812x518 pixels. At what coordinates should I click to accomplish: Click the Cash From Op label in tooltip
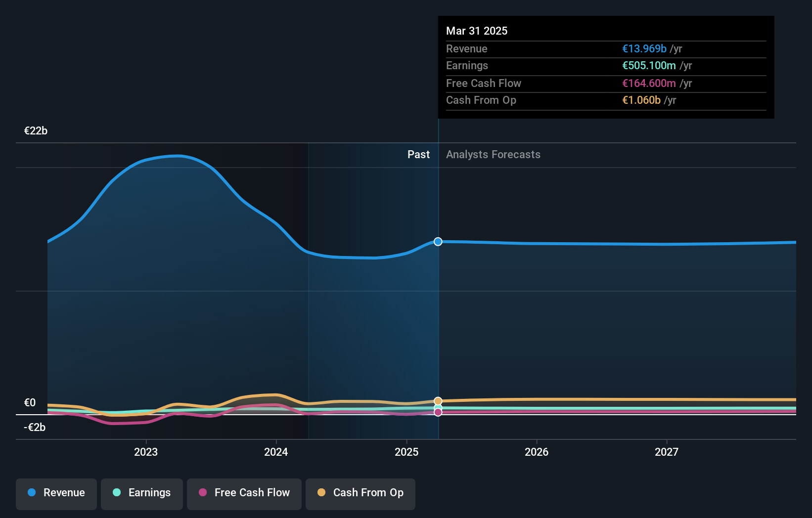tap(481, 100)
